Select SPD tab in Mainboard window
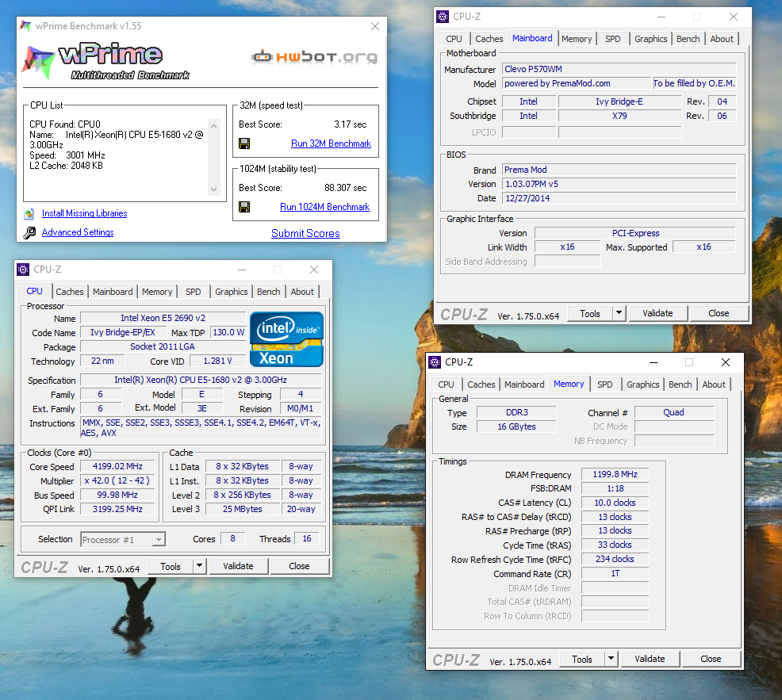 pyautogui.click(x=613, y=39)
